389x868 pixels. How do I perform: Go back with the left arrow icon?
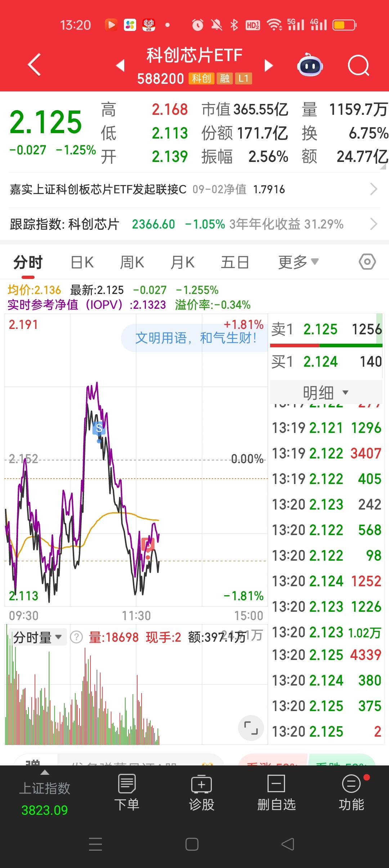point(34,65)
